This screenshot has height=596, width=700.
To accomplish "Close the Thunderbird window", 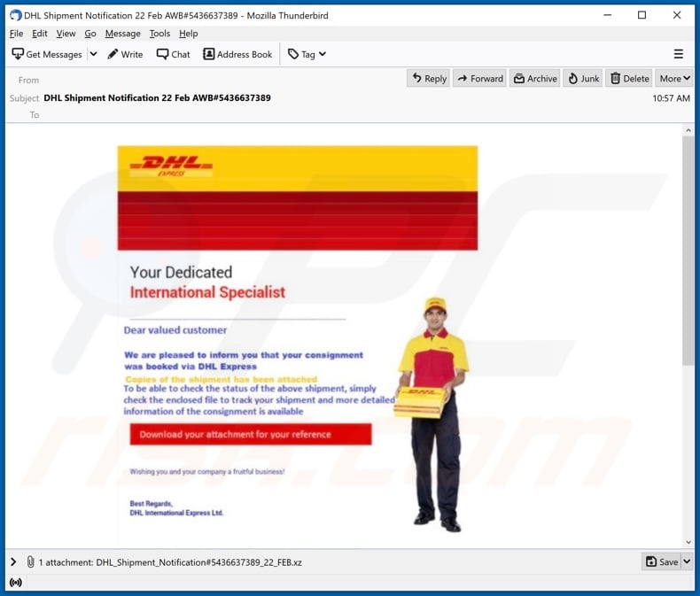I will pyautogui.click(x=677, y=15).
